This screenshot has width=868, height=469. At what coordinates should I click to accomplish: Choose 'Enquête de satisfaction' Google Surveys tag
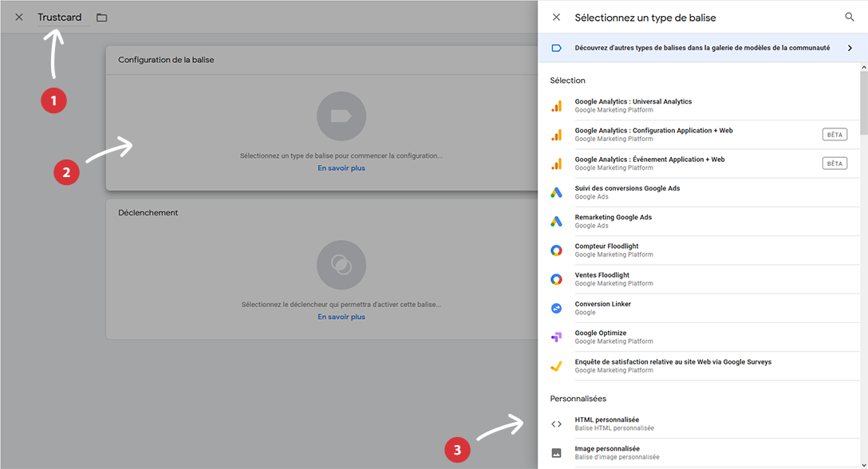699,366
